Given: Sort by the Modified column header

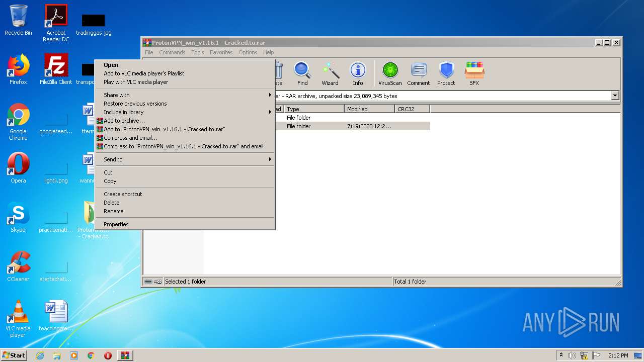Looking at the screenshot, I should coord(369,109).
